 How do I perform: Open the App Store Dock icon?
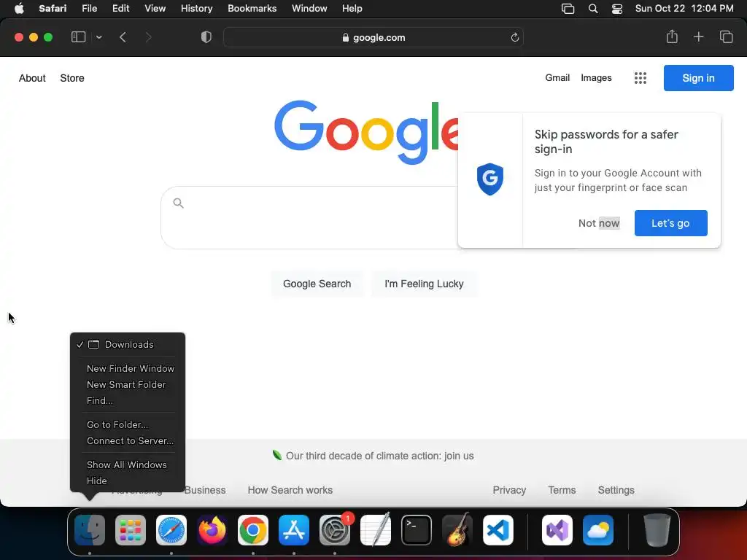click(294, 530)
